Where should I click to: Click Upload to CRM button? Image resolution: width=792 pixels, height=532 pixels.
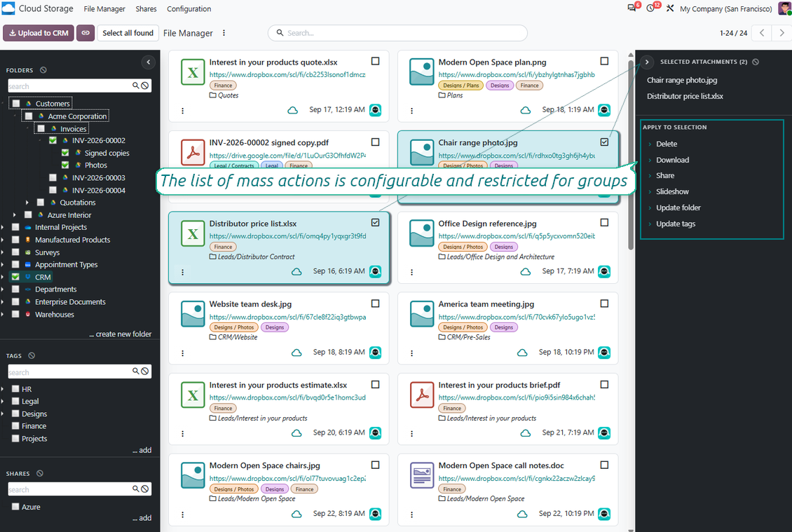39,33
